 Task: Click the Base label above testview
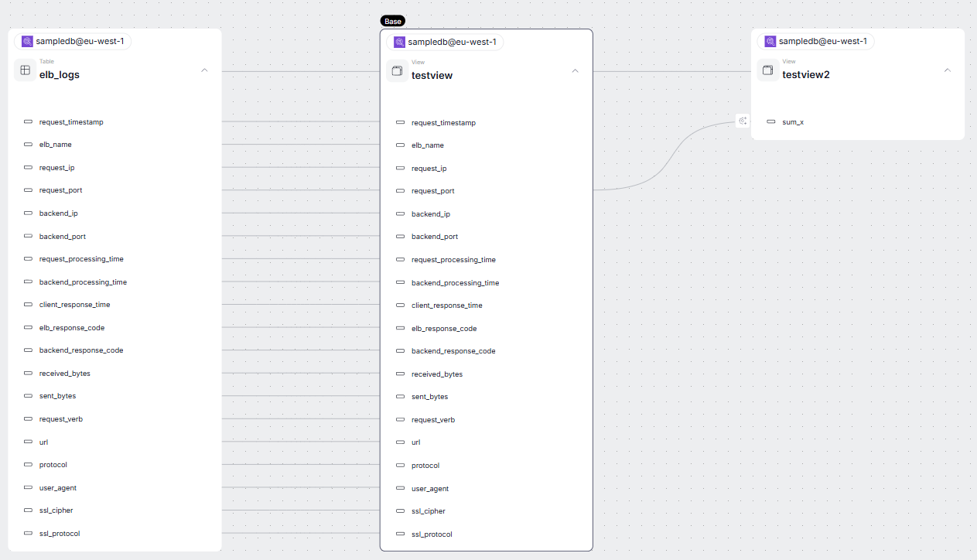[392, 22]
